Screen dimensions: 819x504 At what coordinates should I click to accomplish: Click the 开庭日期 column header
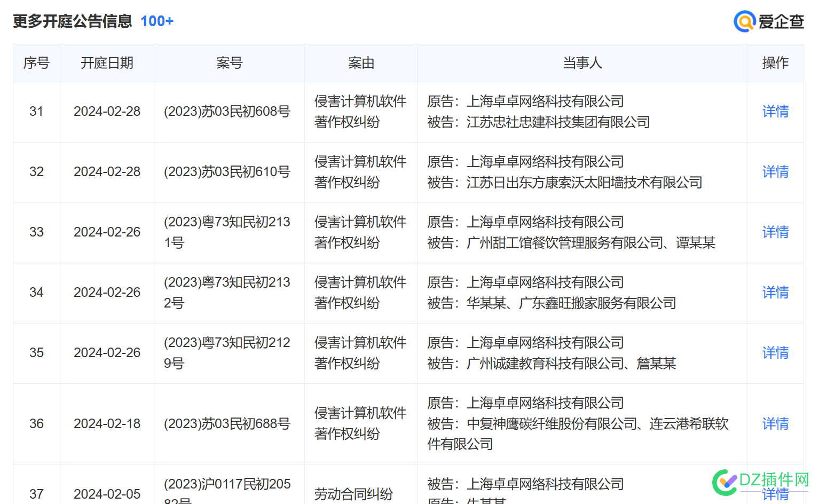coord(107,63)
